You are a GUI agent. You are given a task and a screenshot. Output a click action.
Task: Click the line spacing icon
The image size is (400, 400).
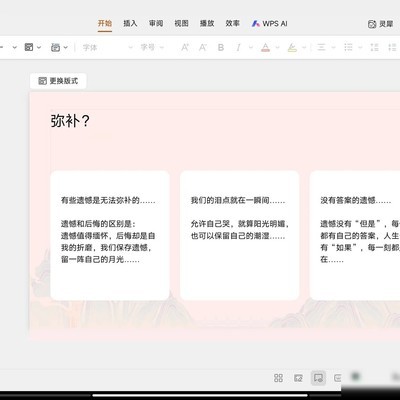pos(375,47)
